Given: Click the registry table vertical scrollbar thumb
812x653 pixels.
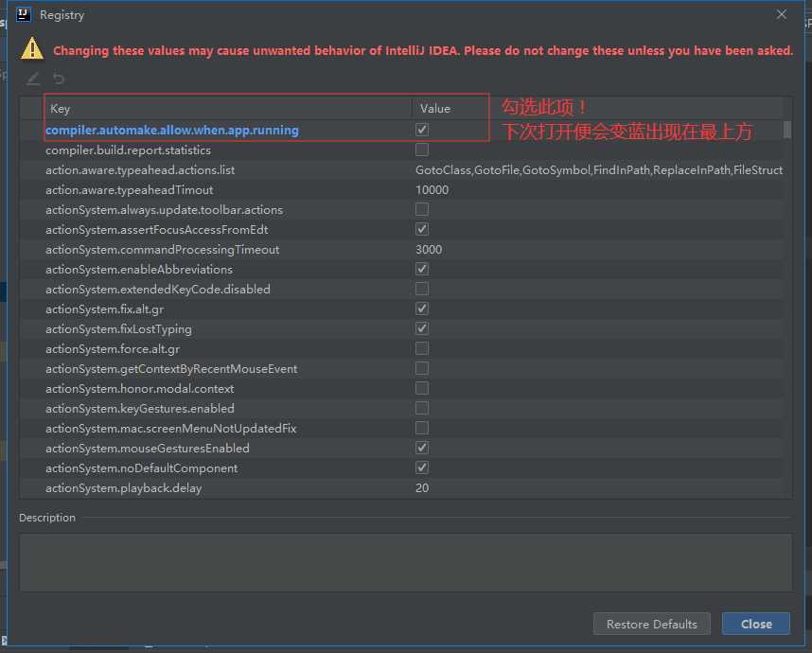Looking at the screenshot, I should (787, 130).
